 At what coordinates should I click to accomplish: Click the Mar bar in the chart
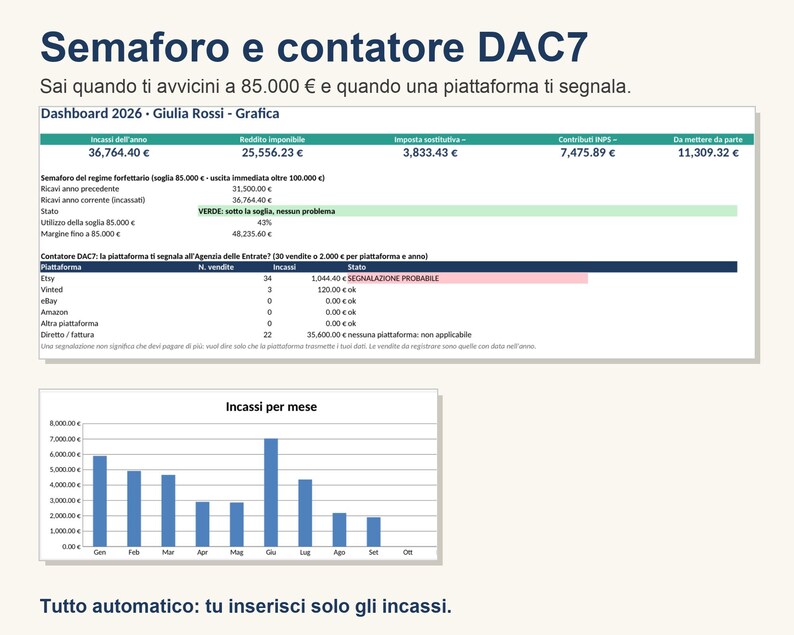click(168, 510)
